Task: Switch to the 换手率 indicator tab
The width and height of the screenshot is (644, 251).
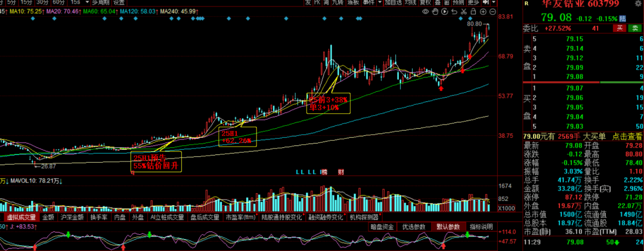Action: 98,218
